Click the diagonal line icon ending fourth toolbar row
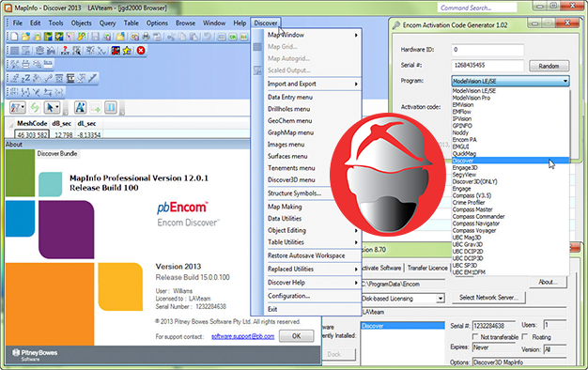This screenshot has height=370, width=588. (x=93, y=78)
